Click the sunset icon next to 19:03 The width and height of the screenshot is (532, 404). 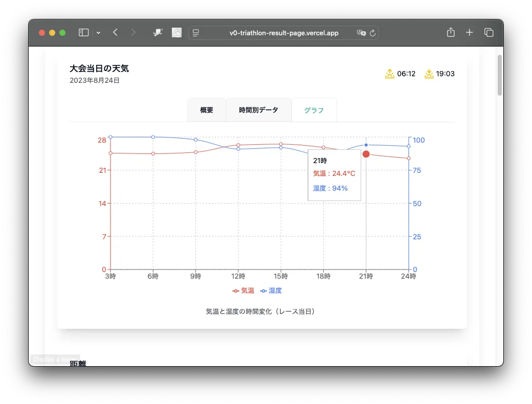click(x=429, y=74)
